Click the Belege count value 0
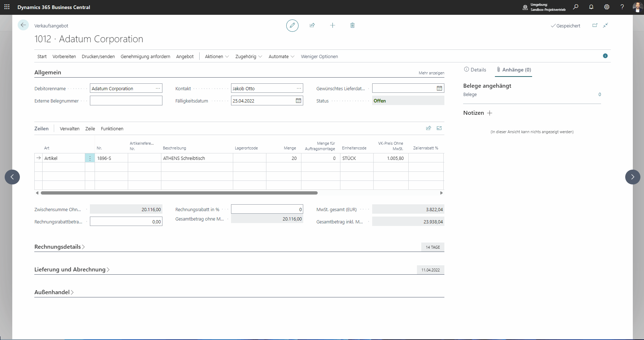Image resolution: width=644 pixels, height=340 pixels. (600, 95)
